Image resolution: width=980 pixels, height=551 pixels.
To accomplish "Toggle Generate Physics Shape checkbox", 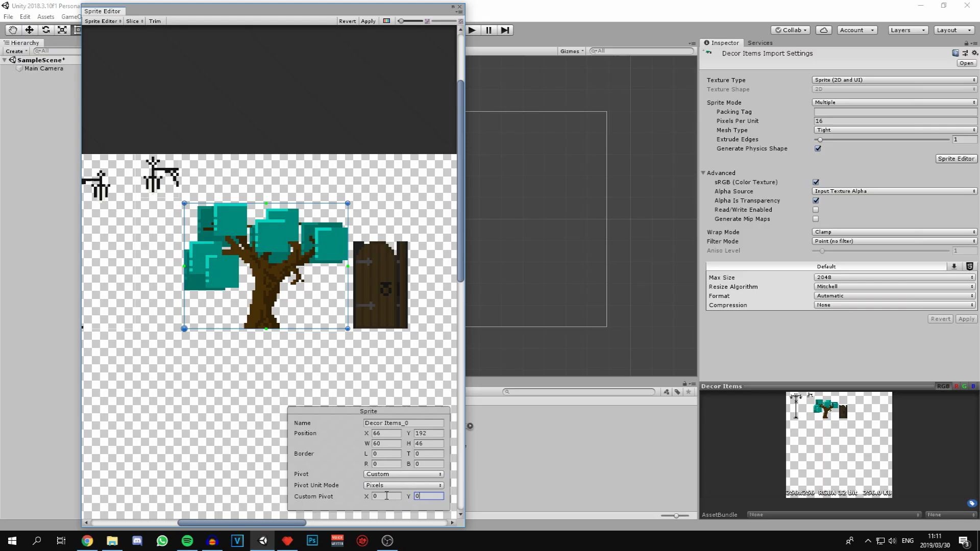I will (x=818, y=148).
